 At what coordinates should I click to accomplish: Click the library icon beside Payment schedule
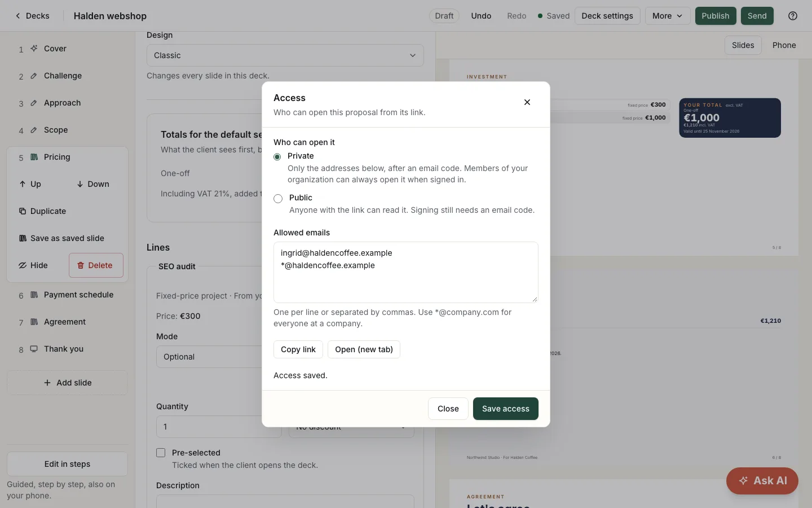[x=34, y=295]
